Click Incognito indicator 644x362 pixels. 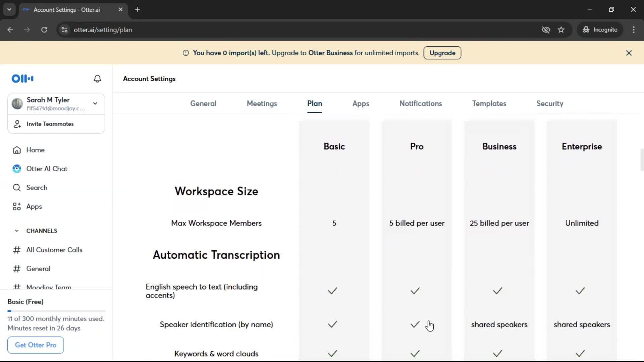click(x=600, y=30)
